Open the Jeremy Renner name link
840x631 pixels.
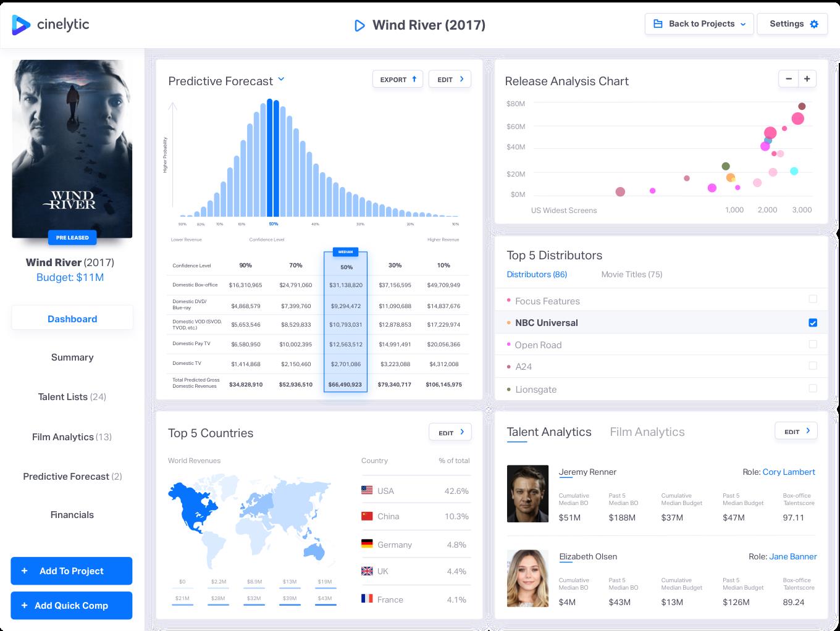click(x=587, y=472)
